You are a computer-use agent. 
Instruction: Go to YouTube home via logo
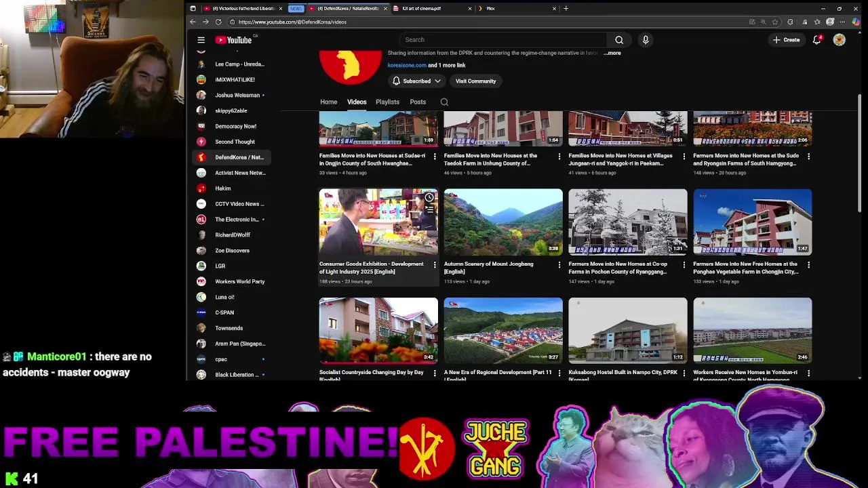click(234, 40)
